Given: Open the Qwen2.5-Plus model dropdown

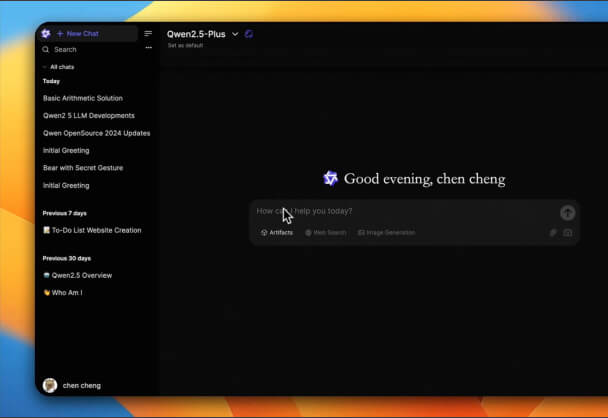Looking at the screenshot, I should [202, 34].
